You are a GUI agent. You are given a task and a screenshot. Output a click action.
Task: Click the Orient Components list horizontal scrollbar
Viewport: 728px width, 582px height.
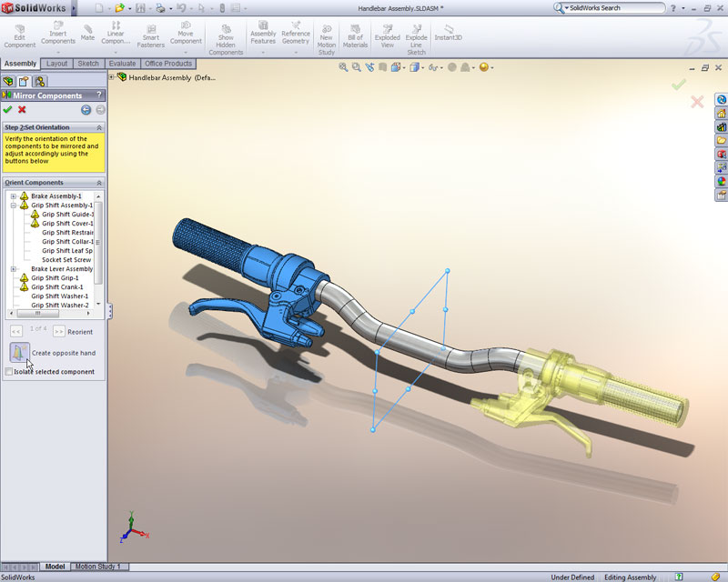click(x=50, y=314)
